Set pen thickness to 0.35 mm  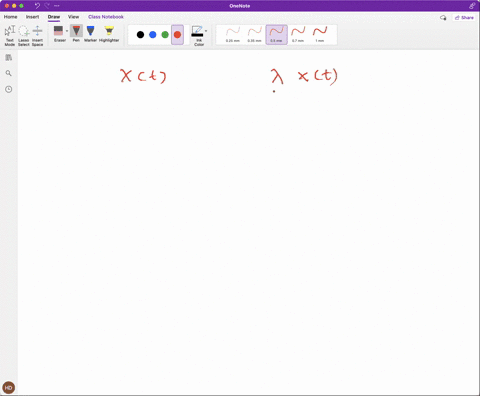[254, 35]
